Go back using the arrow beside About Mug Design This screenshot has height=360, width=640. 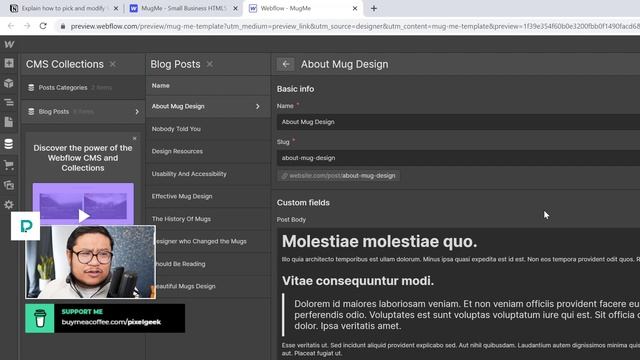(286, 64)
